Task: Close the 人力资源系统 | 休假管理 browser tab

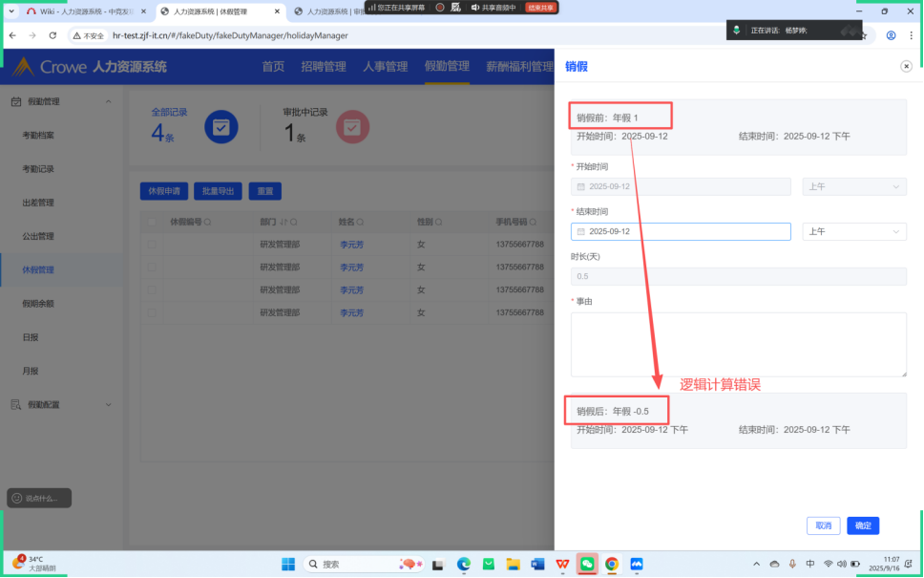Action: pos(277,11)
